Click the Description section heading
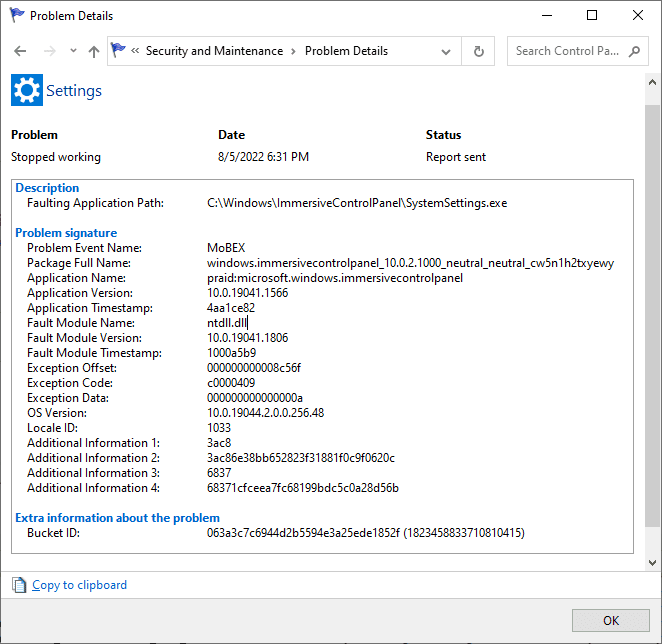This screenshot has height=644, width=662. 47,188
